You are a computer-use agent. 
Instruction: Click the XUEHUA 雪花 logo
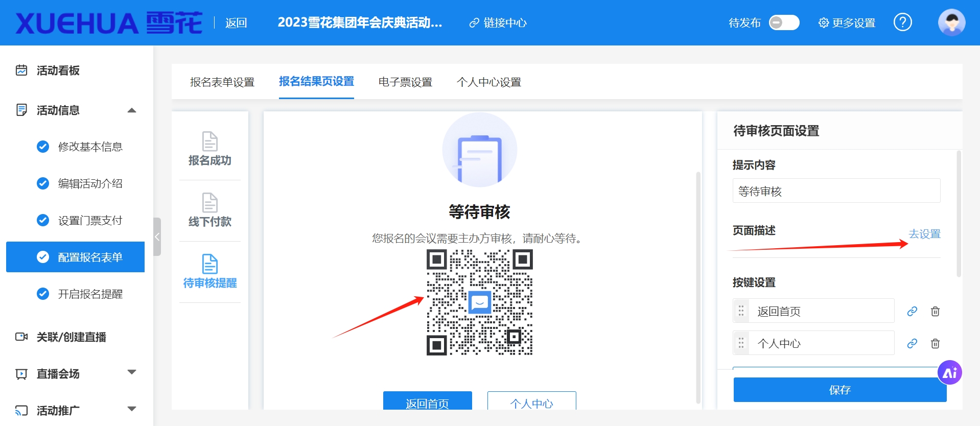click(109, 23)
